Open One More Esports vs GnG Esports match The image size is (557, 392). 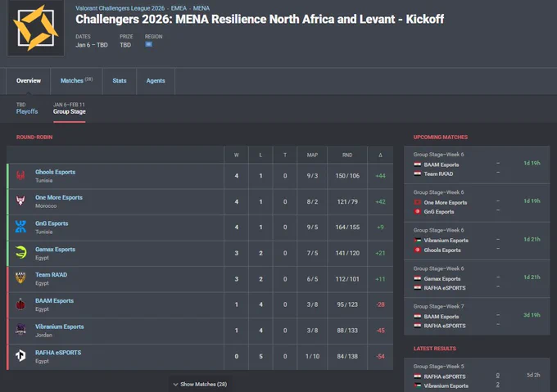pos(477,203)
